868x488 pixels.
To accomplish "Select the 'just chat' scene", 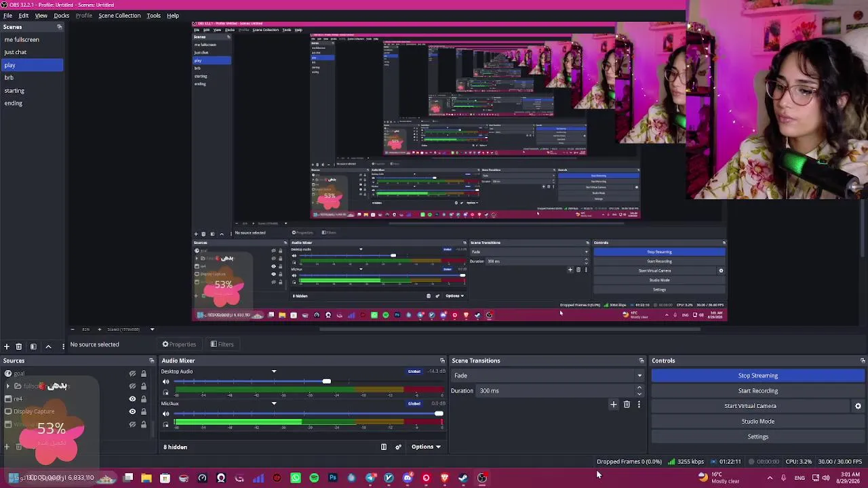I will click(32, 52).
